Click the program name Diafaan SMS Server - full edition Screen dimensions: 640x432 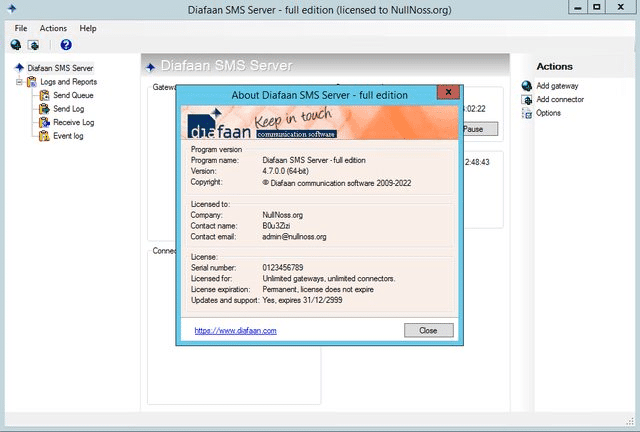point(314,160)
